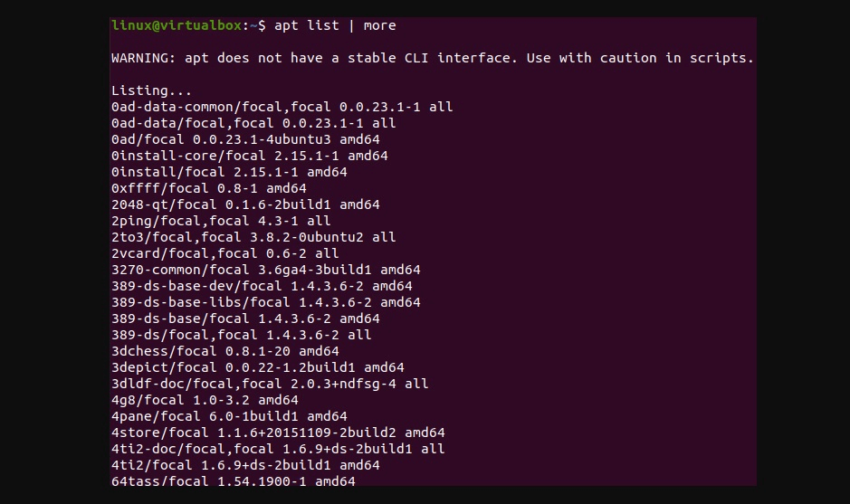Click the 2048-qt/focal package line

coord(245,204)
